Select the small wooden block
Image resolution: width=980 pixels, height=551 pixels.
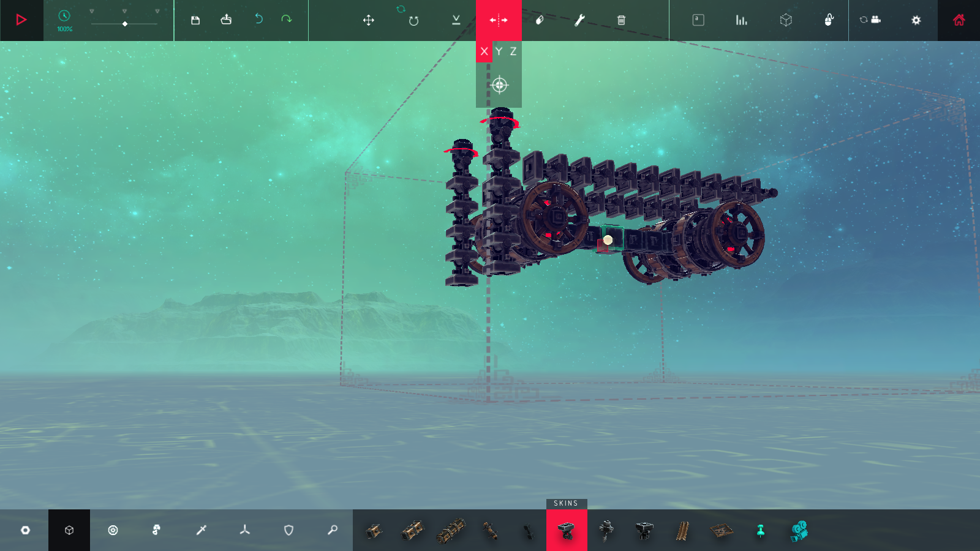[374, 531]
